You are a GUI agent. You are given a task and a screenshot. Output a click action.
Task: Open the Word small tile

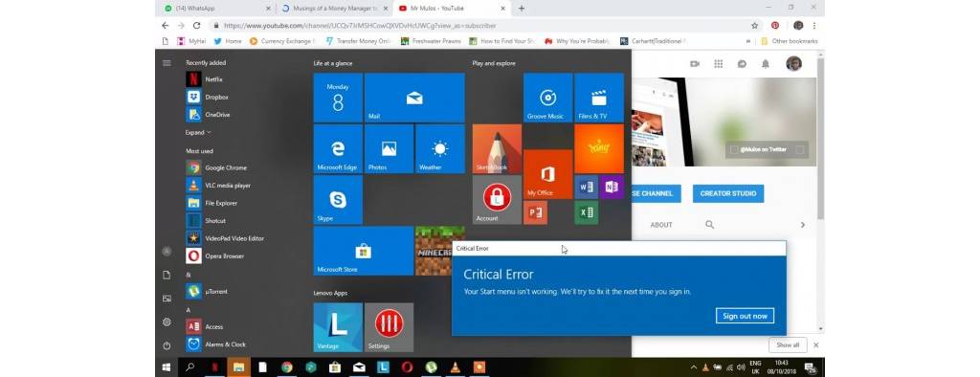point(587,187)
